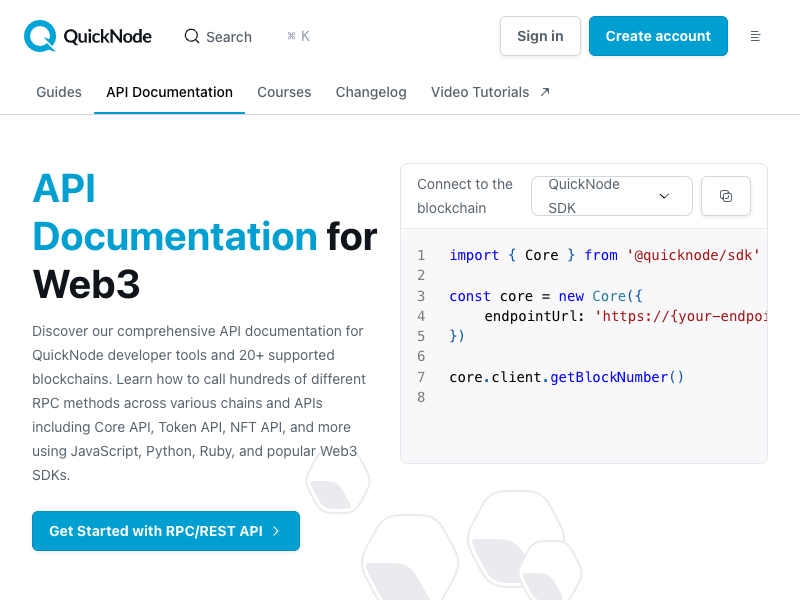The height and width of the screenshot is (600, 800).
Task: Open the Guides tab
Action: point(59,92)
